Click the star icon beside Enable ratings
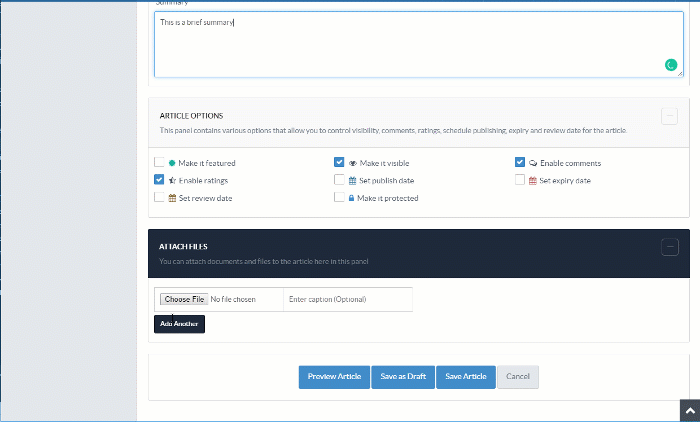The height and width of the screenshot is (422, 700). 172,180
